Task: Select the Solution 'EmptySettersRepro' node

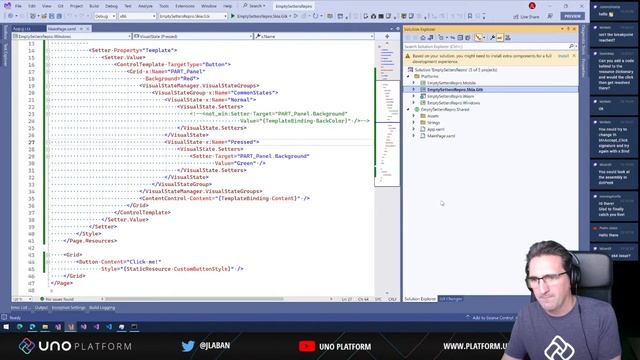Action: (453, 70)
